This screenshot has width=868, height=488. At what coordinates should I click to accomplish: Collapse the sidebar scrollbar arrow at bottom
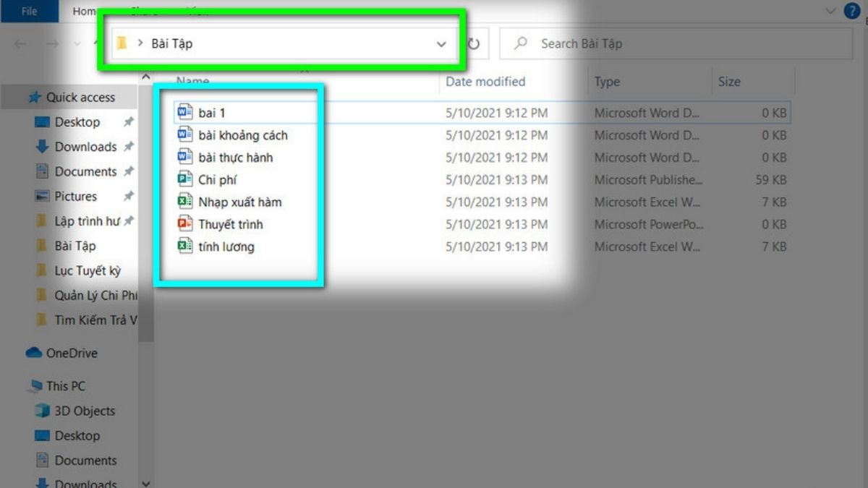[145, 482]
